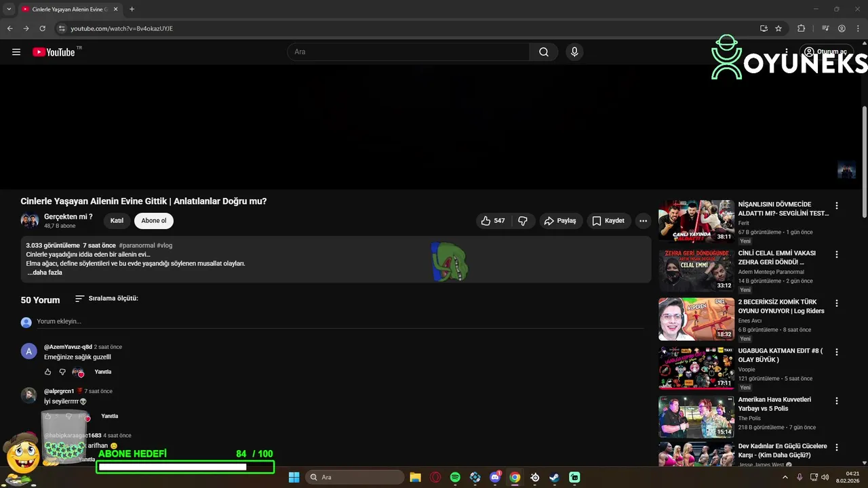Click install app icon in address bar

[x=764, y=28]
